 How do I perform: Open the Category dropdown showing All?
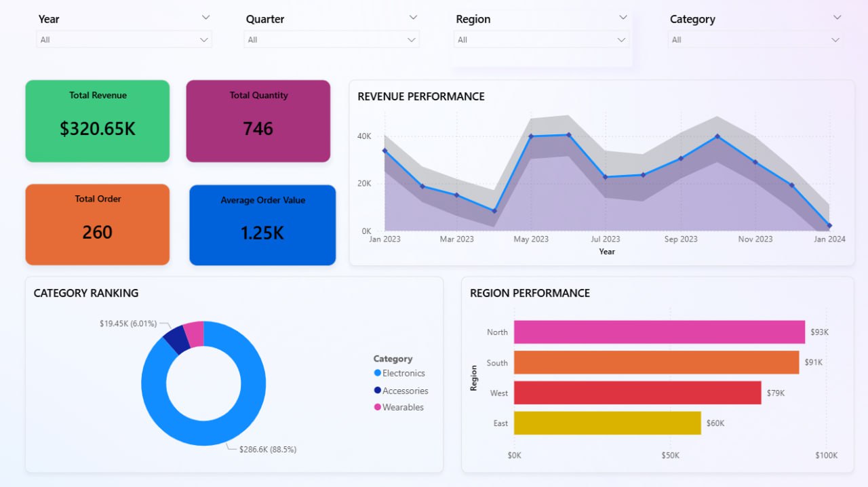[x=755, y=40]
